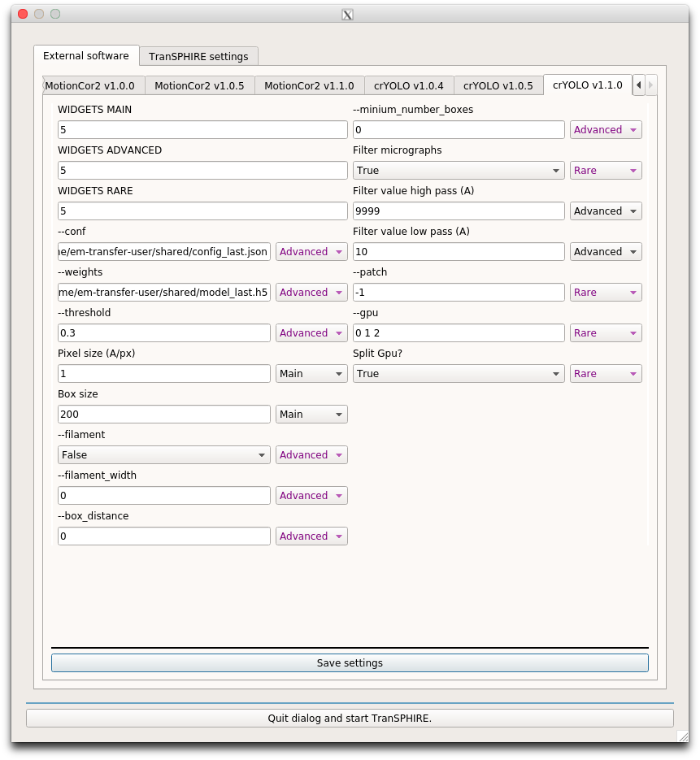Switch to the TranSPHIRE settings tab
The width and height of the screenshot is (700, 760).
(x=198, y=56)
